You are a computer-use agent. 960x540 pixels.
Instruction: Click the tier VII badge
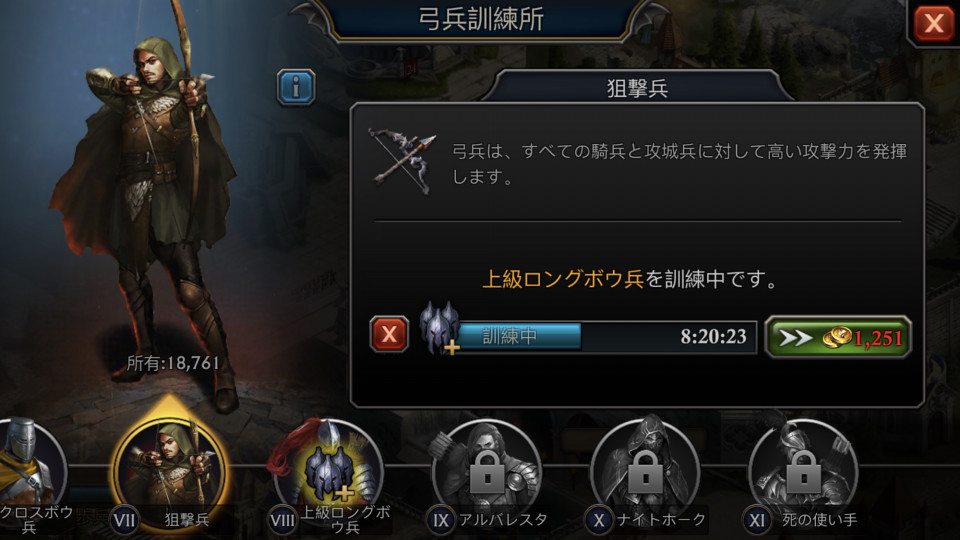click(124, 520)
